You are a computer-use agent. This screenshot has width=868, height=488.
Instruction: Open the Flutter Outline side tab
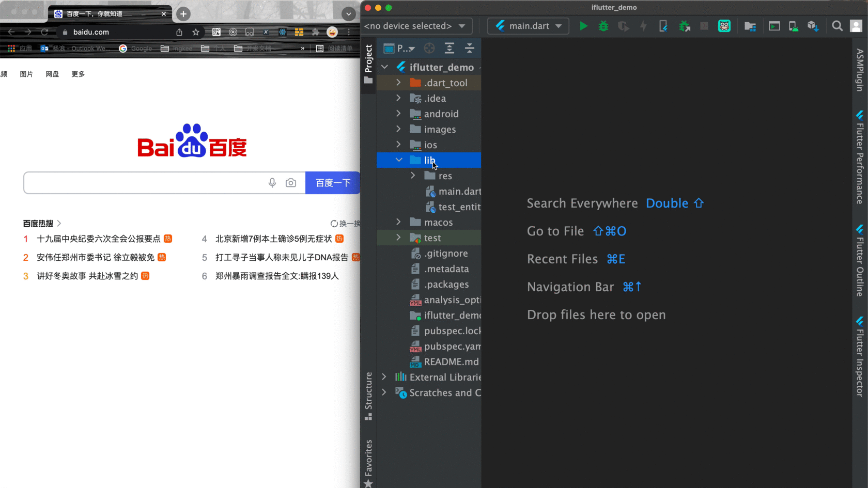pyautogui.click(x=860, y=260)
